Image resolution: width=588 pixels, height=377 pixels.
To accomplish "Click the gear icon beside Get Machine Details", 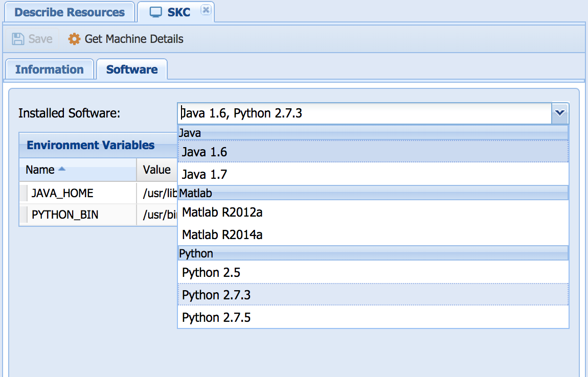I will pyautogui.click(x=75, y=39).
